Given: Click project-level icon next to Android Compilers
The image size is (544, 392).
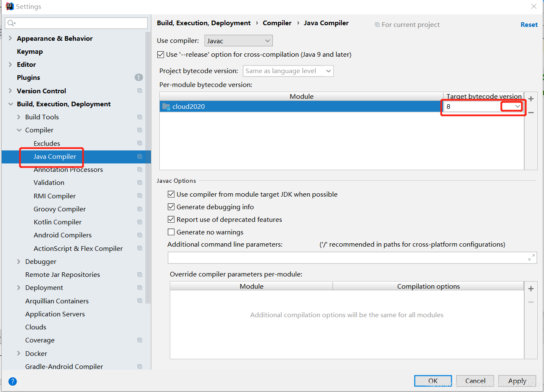Looking at the screenshot, I should click(140, 235).
